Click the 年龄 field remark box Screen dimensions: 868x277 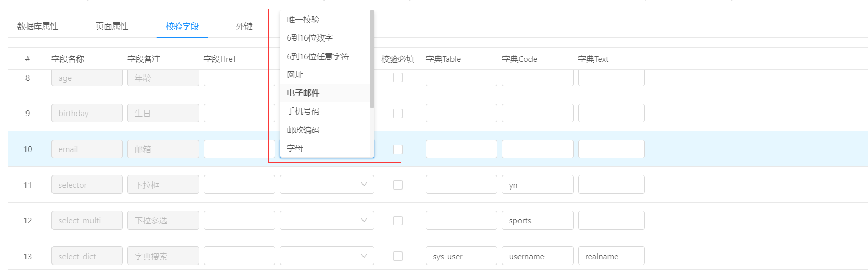point(163,78)
